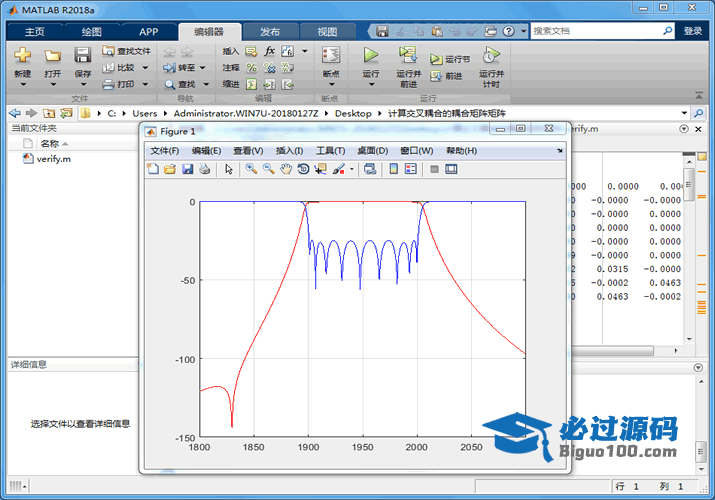Collapse the ribbon toolstrip arrow
715x500 pixels.
[x=699, y=95]
